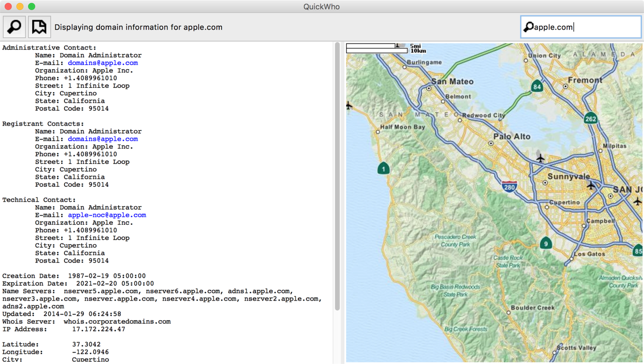Viewport: 644px width, 364px height.
Task: Click the Boulder Creek map label
Action: 533,308
